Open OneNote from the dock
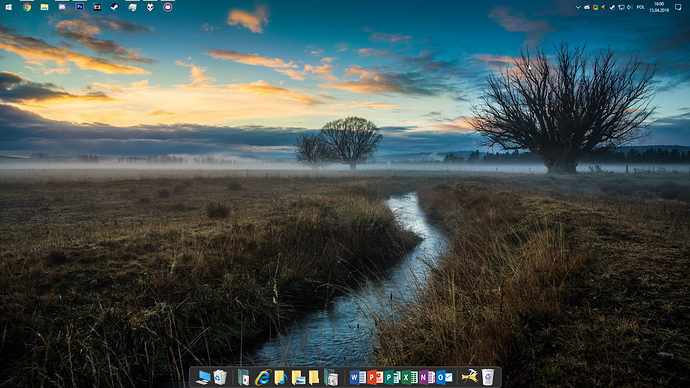The image size is (690, 388). (426, 377)
